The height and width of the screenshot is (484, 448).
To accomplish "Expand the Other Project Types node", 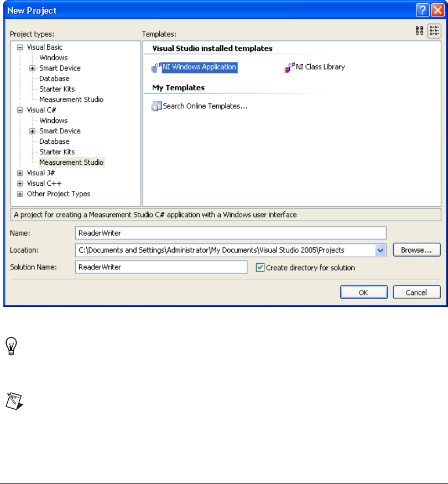I will tap(20, 194).
